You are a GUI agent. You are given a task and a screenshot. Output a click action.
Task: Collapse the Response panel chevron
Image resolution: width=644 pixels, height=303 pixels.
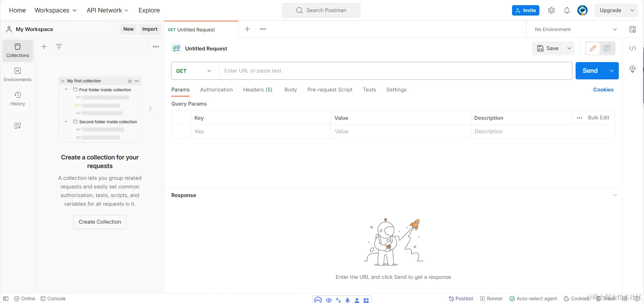pos(615,195)
